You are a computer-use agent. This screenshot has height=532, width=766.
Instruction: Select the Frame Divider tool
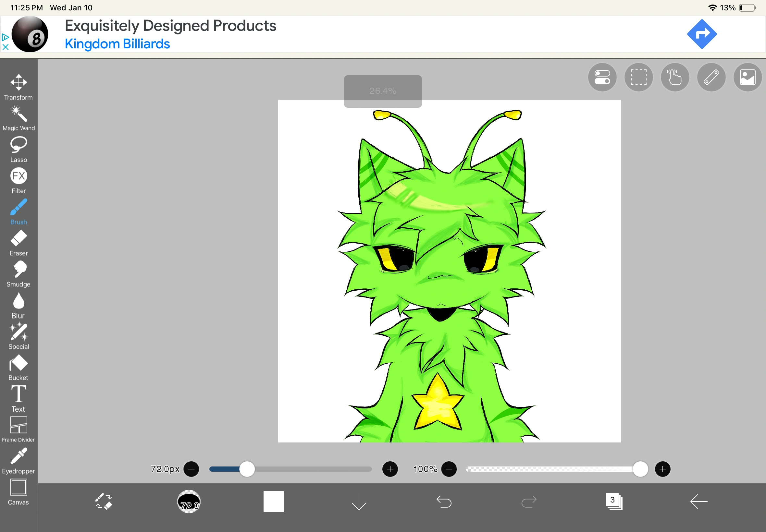click(19, 429)
